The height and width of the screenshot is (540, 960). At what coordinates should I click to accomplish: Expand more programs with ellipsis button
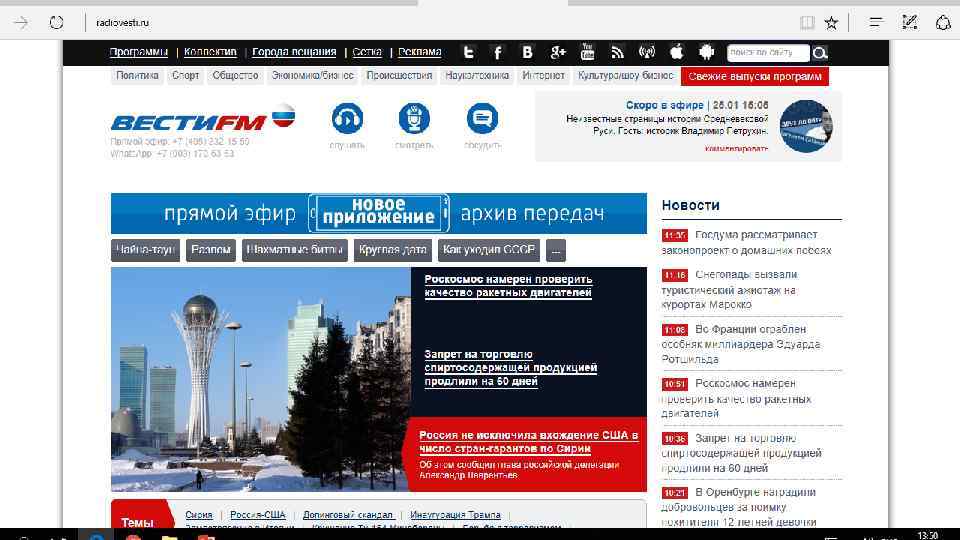(x=555, y=250)
